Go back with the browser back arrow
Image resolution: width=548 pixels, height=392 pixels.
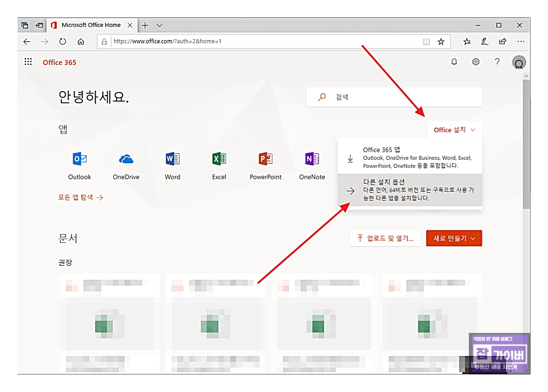[x=27, y=42]
